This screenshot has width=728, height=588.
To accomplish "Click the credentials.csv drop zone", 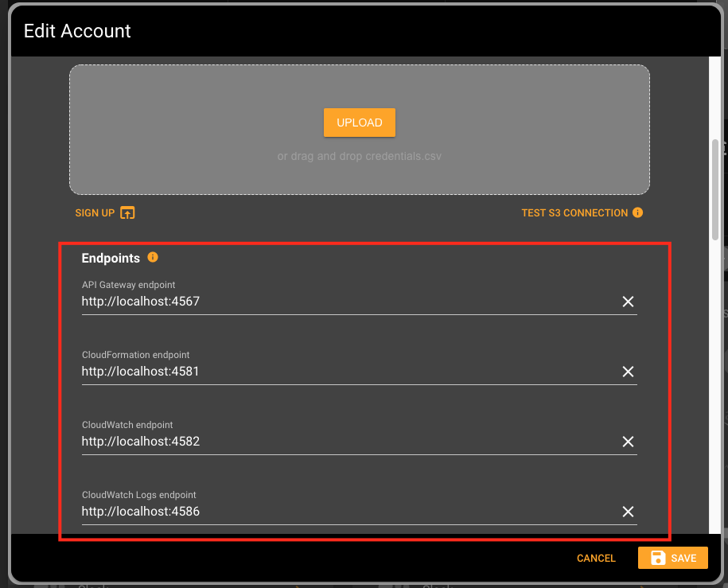I will 360,130.
